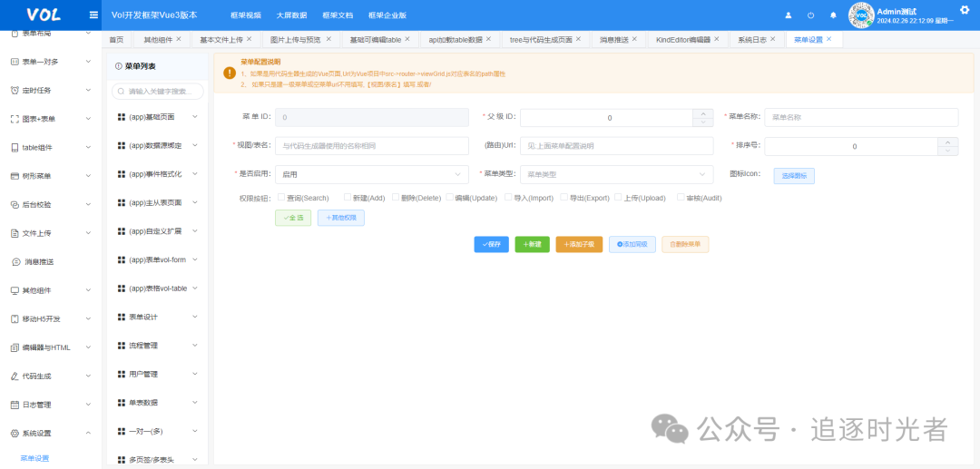This screenshot has width=980, height=469.
Task: Click the table组件 tablet icon
Action: tap(15, 147)
